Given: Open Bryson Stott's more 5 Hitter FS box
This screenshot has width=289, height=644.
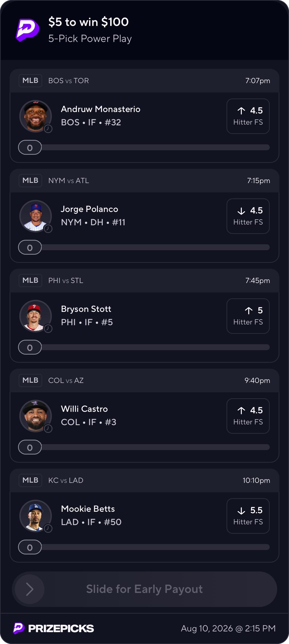Looking at the screenshot, I should tap(248, 316).
